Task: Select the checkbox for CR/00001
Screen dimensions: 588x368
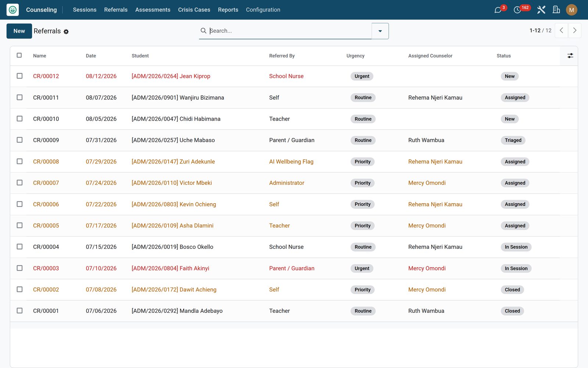Action: [x=19, y=311]
